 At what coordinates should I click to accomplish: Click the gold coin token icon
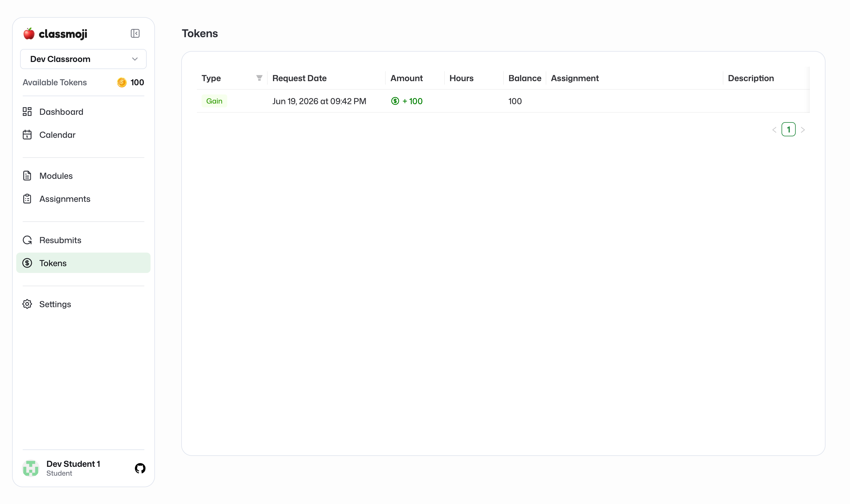click(122, 82)
